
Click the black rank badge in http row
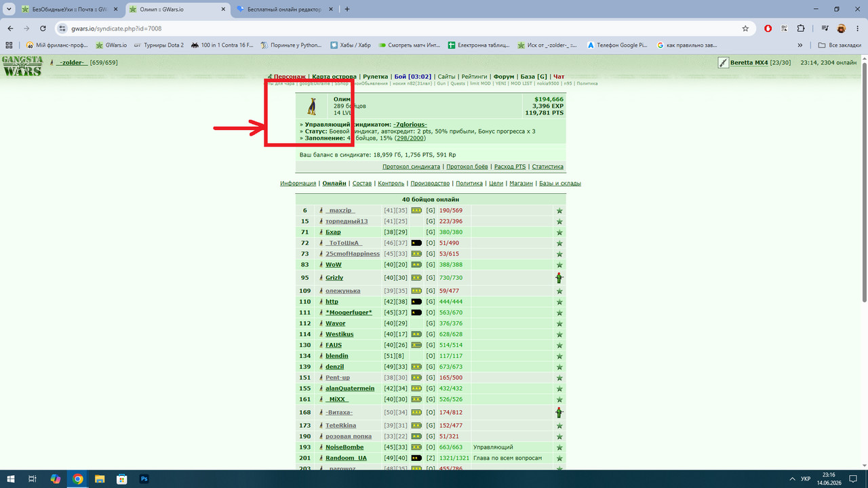click(x=416, y=302)
